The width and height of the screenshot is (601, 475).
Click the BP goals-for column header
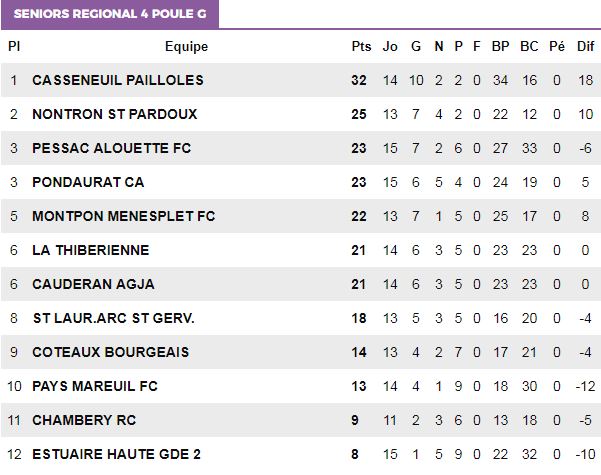tap(501, 46)
